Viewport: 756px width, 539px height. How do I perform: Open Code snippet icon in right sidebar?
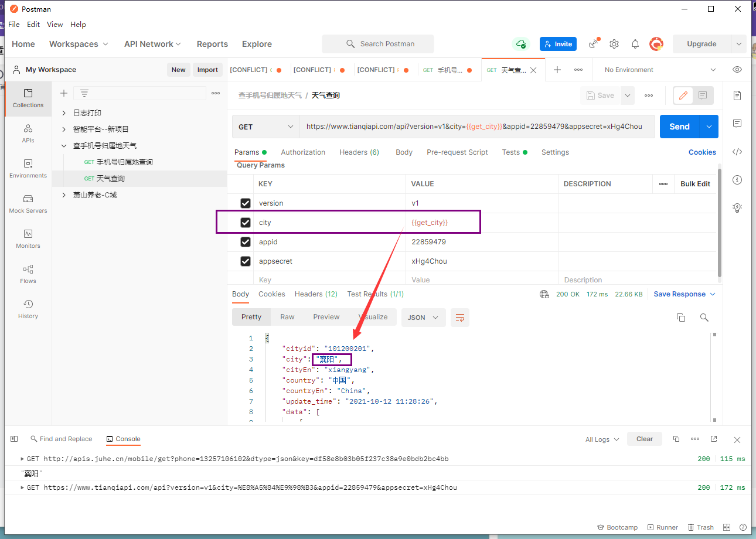point(737,152)
